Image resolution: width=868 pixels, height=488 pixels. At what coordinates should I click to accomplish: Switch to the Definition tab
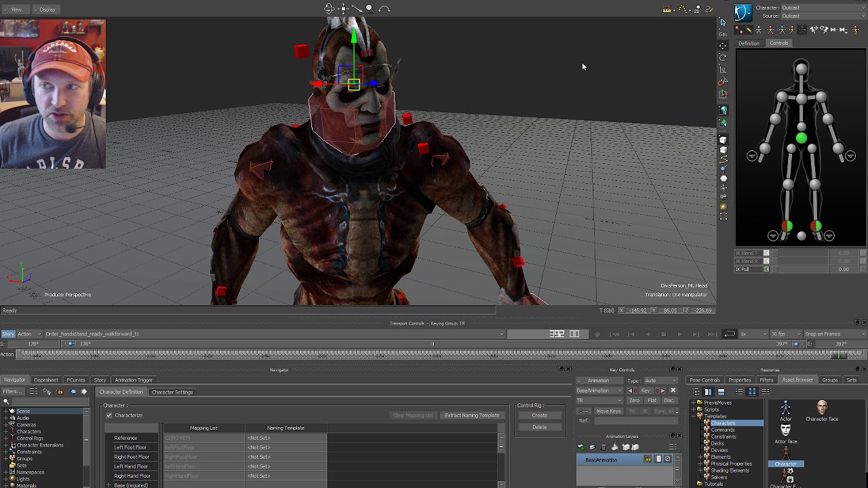tap(749, 43)
